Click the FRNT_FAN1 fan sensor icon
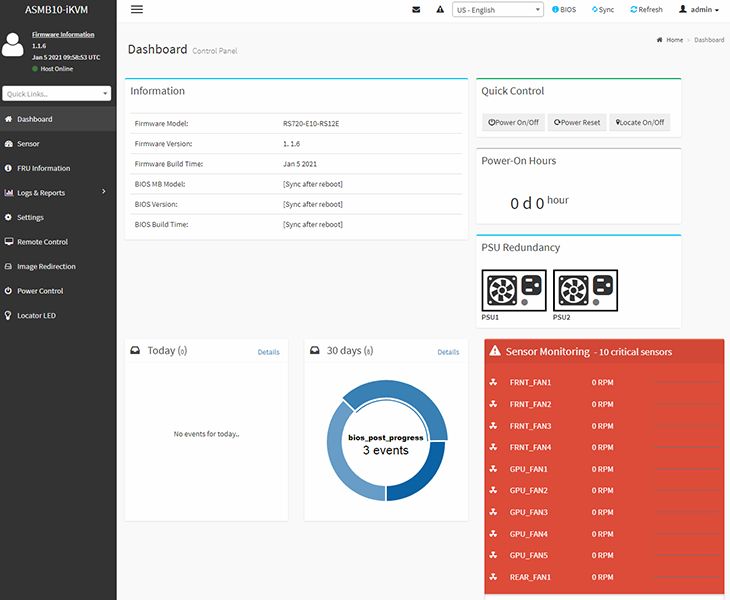 (x=493, y=382)
